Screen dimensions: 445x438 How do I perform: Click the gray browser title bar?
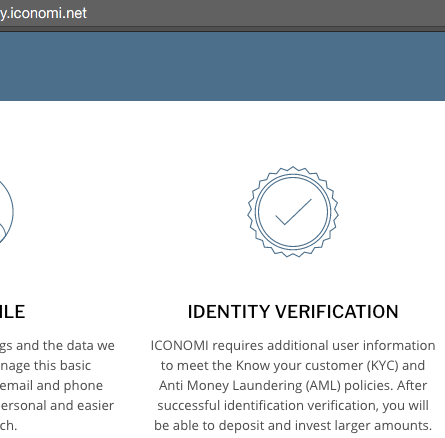click(x=222, y=15)
